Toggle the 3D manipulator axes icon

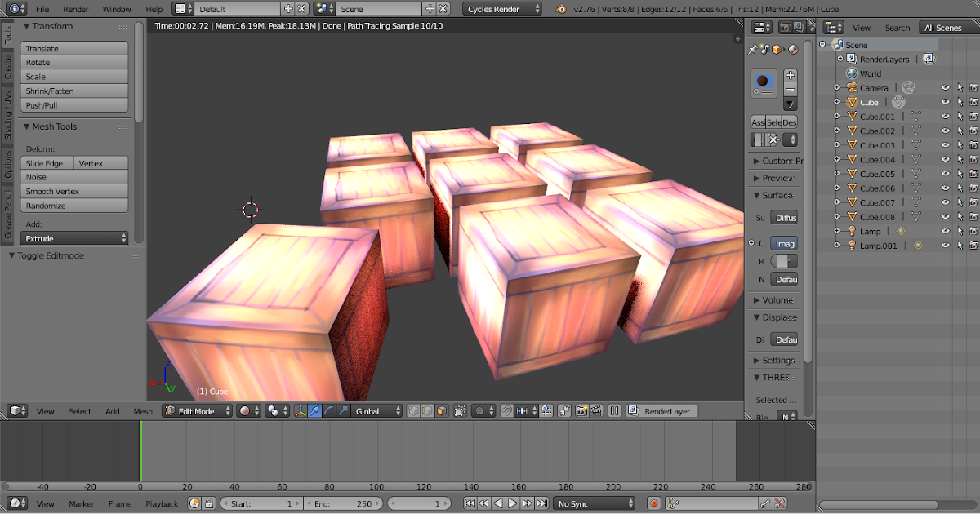coord(300,411)
